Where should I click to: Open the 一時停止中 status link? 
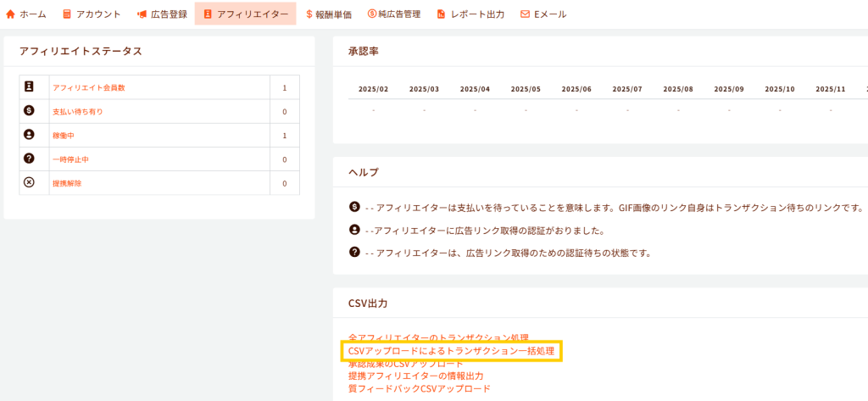[x=71, y=159]
